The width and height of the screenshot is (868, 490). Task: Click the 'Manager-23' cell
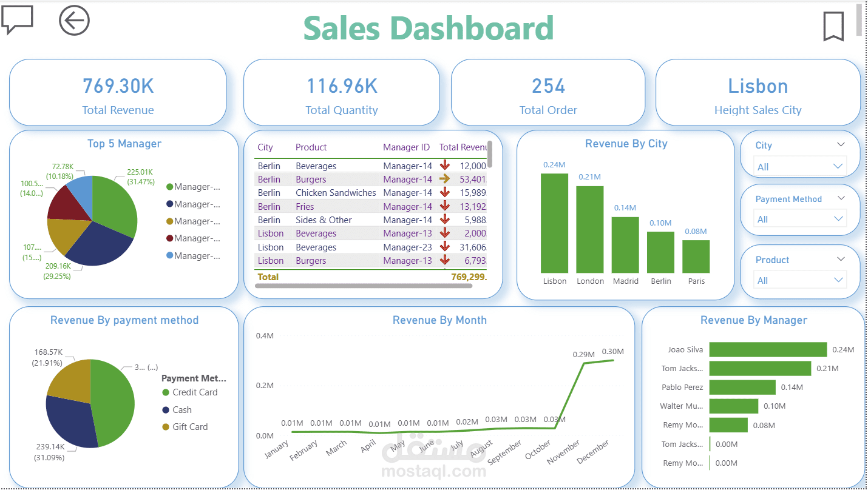(407, 247)
